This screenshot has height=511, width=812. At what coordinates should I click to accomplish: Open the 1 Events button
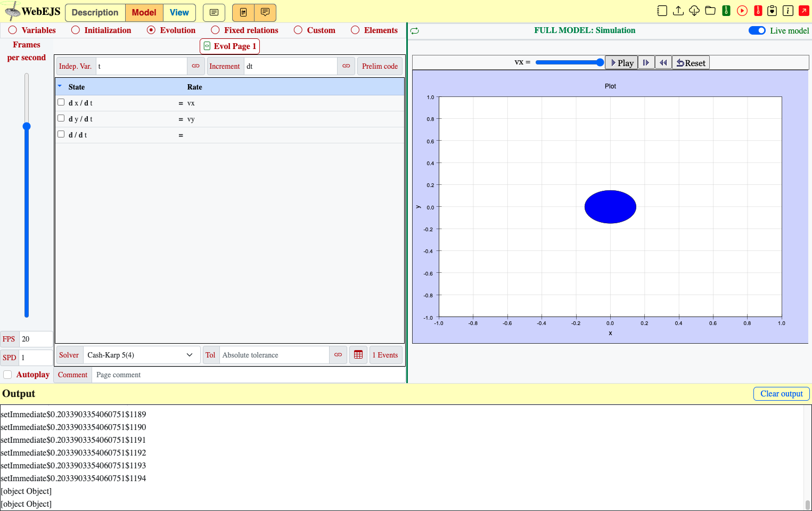click(x=386, y=355)
